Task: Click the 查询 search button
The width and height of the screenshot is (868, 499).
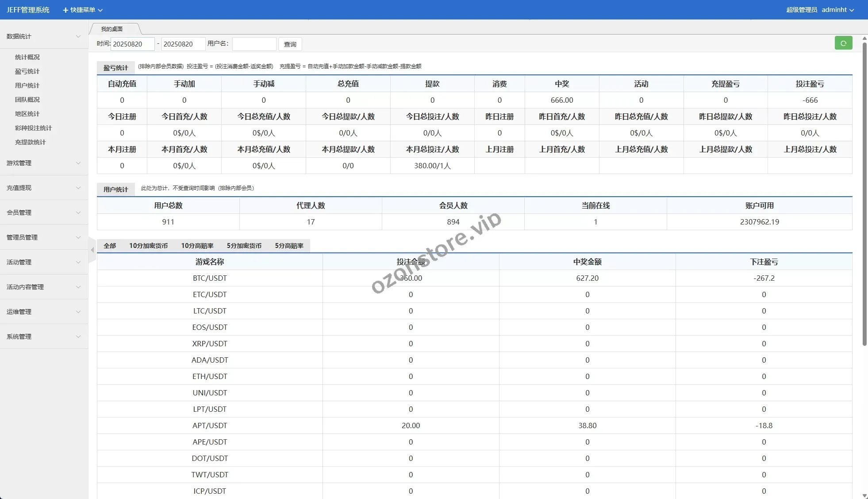Action: (x=290, y=44)
